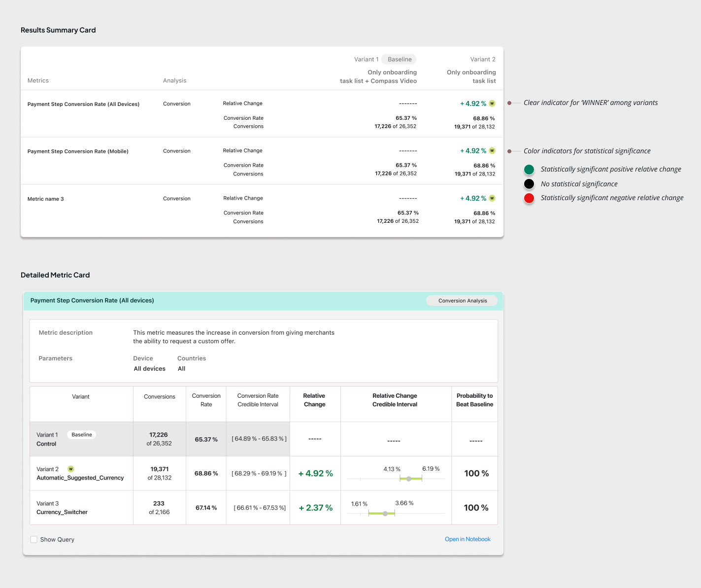Click the Probability to Beat Baseline column header

[474, 400]
